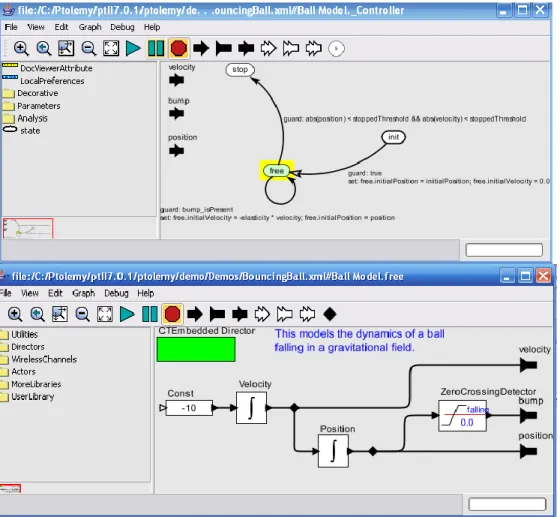Select the stop state node
The height and width of the screenshot is (517, 560).
(x=240, y=70)
